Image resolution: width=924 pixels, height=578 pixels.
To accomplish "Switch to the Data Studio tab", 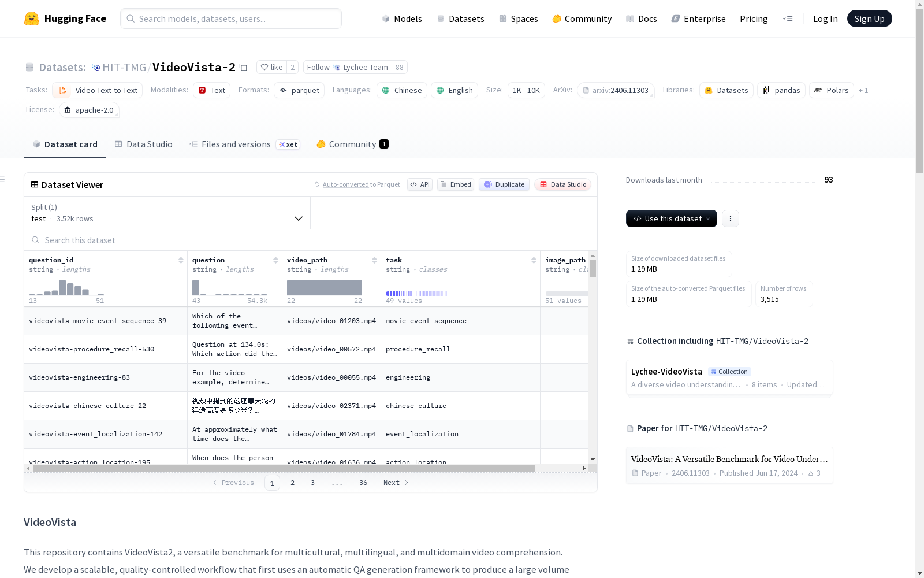I will pyautogui.click(x=143, y=144).
